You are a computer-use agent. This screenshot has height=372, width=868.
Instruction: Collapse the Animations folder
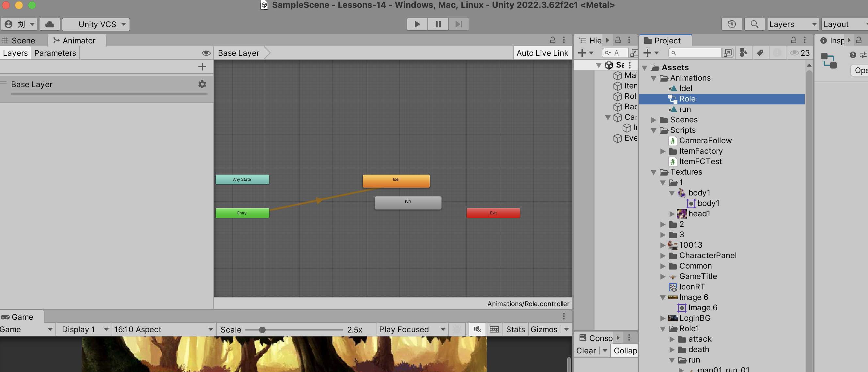[654, 78]
